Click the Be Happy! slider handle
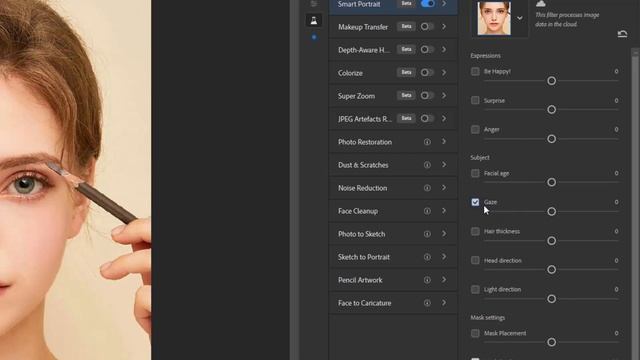640x360 pixels. pyautogui.click(x=551, y=81)
